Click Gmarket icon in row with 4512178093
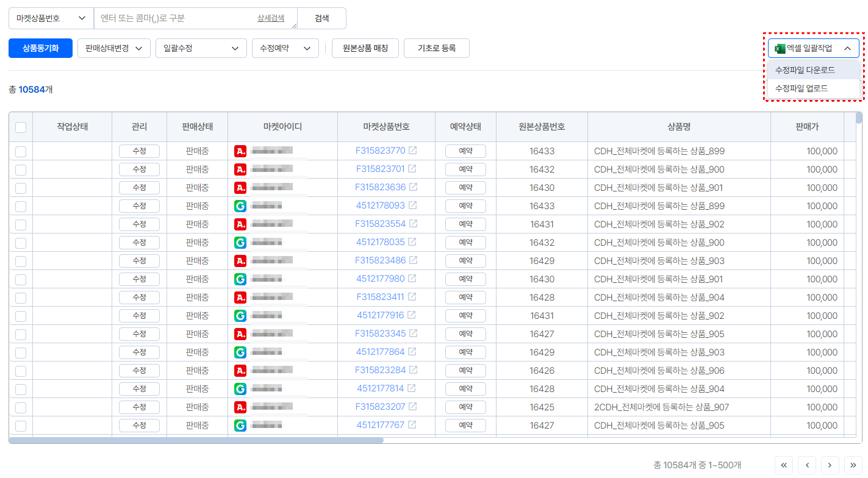The height and width of the screenshot is (478, 868). [x=240, y=205]
